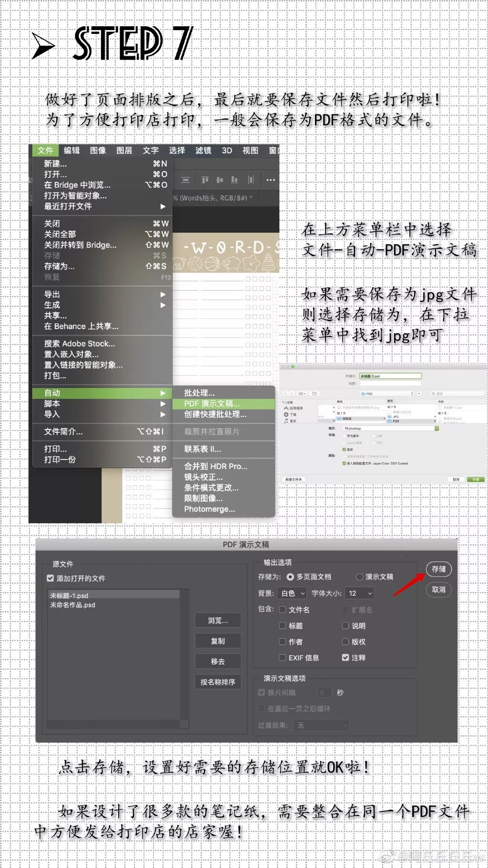
Task: Click the 复制 button
Action: tap(218, 641)
